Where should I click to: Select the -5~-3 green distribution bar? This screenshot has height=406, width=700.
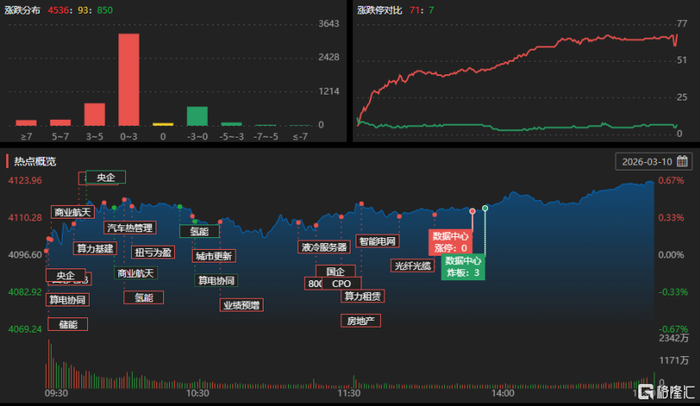coord(231,124)
